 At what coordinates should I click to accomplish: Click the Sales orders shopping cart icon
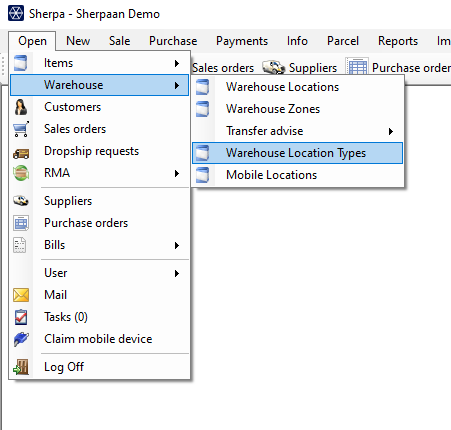pos(21,129)
